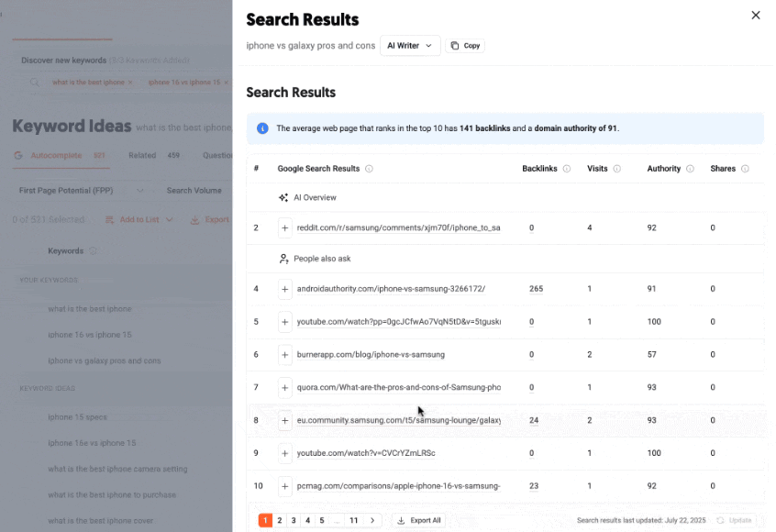This screenshot has height=532, width=776.
Task: Expand the androidauthority.com result with plus icon
Action: click(x=284, y=289)
